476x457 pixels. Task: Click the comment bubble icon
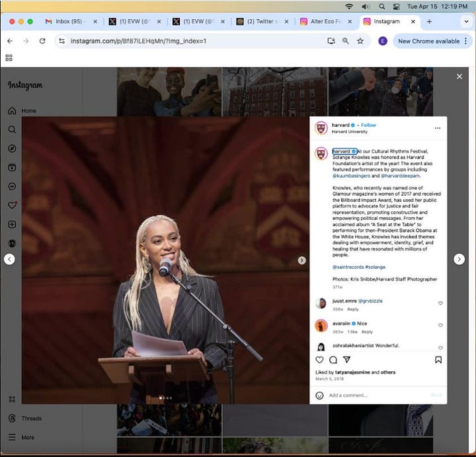333,360
